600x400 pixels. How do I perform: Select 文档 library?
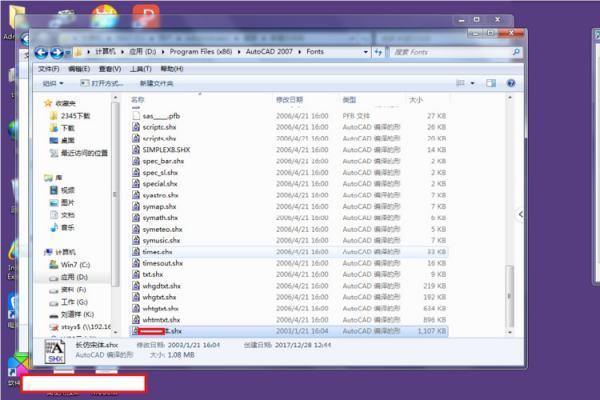coord(68,215)
